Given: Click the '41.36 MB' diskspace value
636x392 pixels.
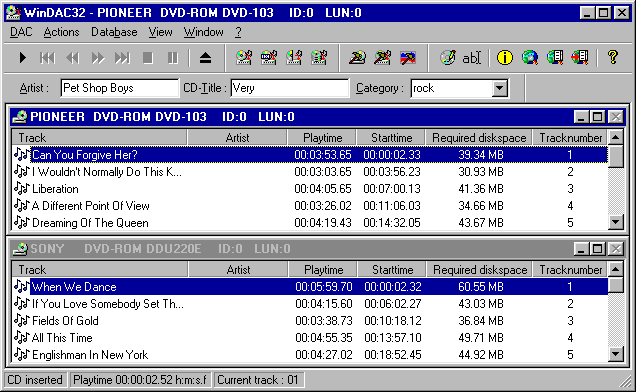Looking at the screenshot, I should click(481, 189).
